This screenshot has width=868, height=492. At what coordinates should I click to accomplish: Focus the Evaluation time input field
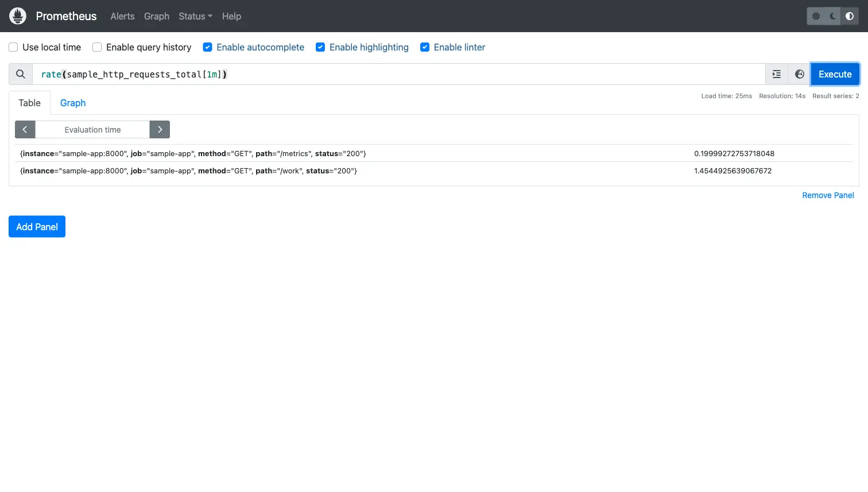point(92,130)
